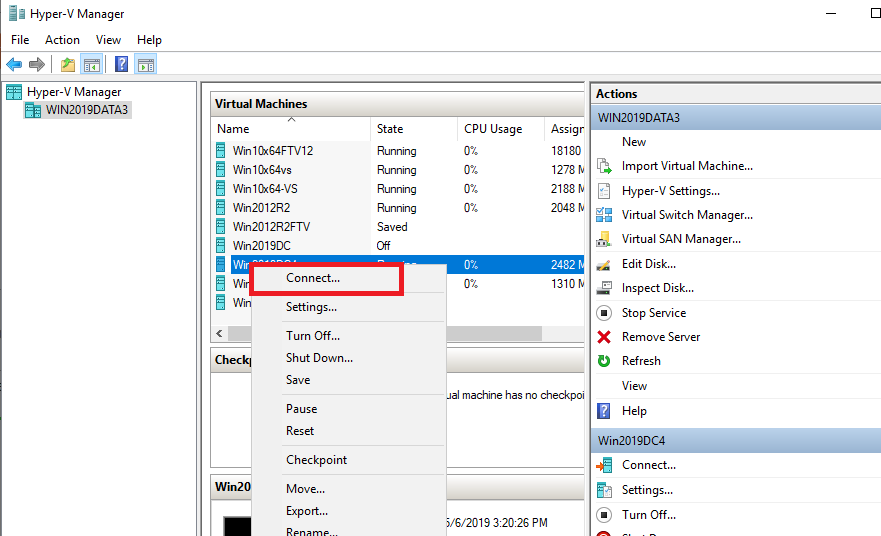Image resolution: width=881 pixels, height=536 pixels.
Task: Click the Win2012R2 VM icon
Action: click(x=221, y=208)
